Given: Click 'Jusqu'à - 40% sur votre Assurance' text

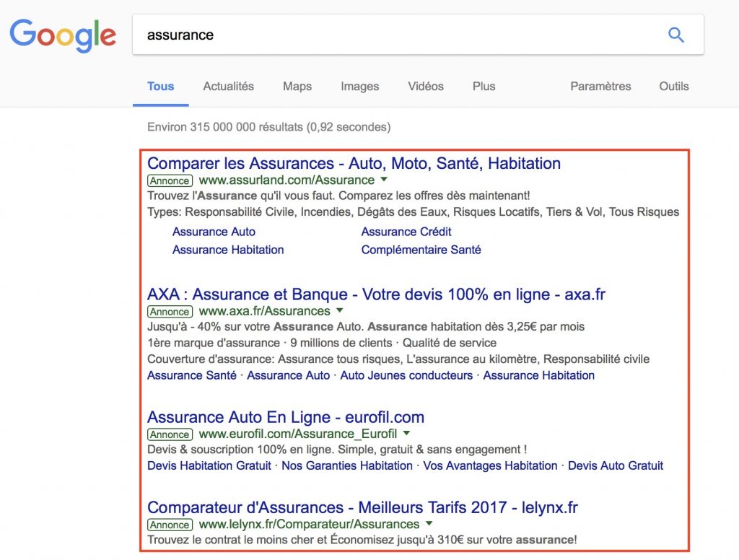Looking at the screenshot, I should (x=366, y=327).
